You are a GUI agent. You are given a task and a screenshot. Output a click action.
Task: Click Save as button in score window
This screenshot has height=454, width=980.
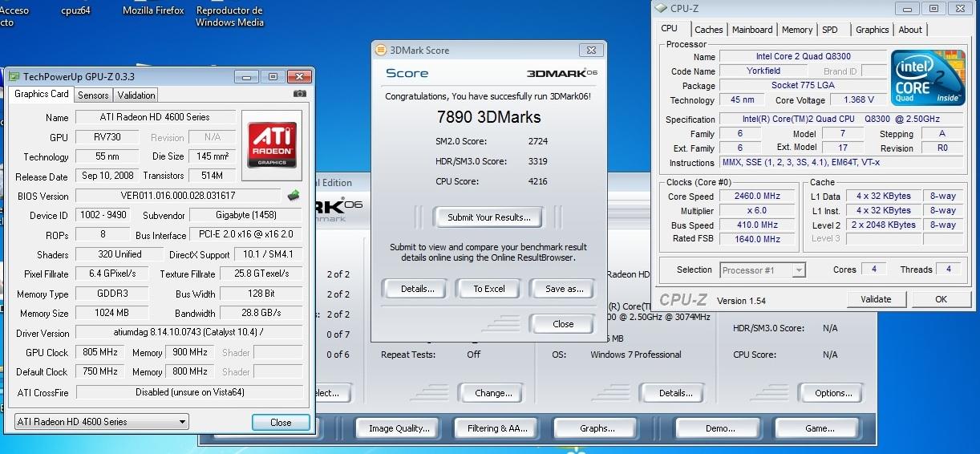point(562,289)
